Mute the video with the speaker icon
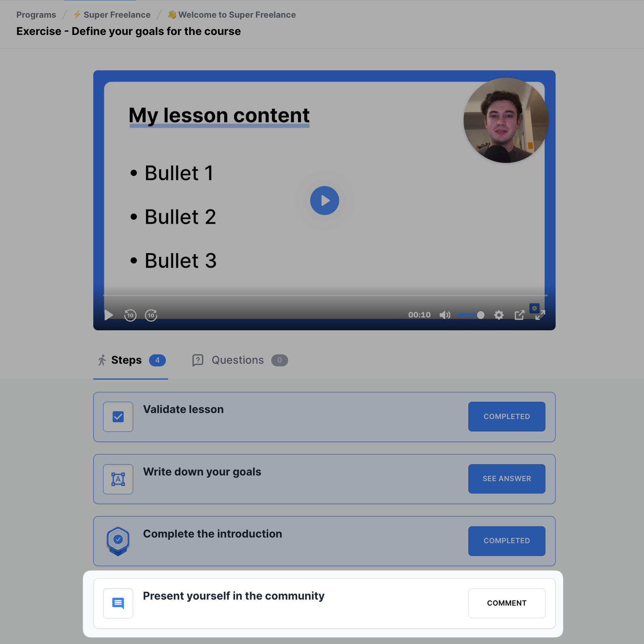 [445, 315]
